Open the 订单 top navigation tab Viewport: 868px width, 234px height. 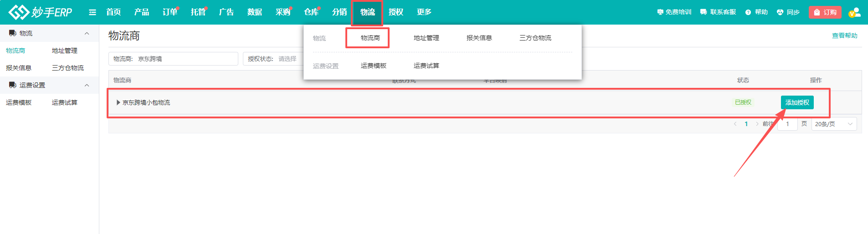coord(169,12)
